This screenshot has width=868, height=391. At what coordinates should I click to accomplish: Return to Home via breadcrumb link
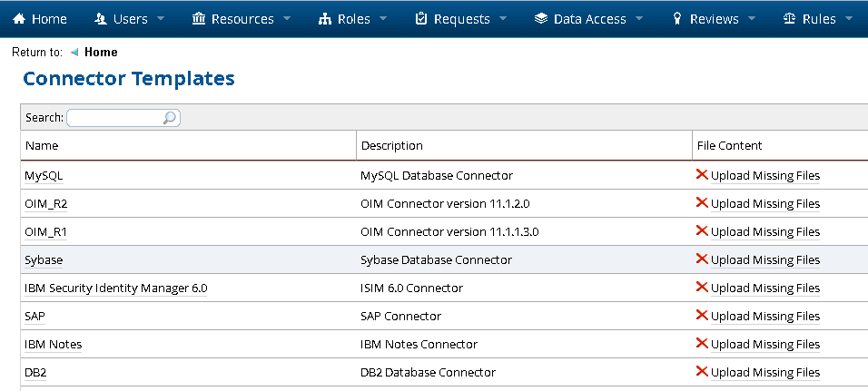[x=100, y=52]
